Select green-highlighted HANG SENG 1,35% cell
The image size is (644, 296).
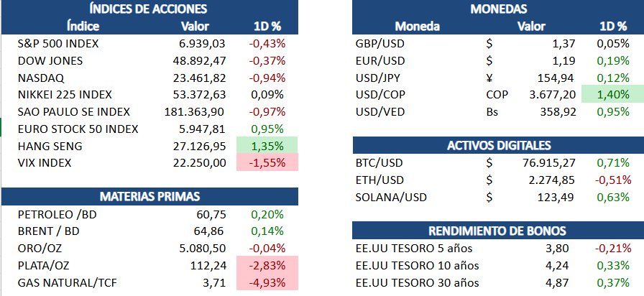click(x=267, y=147)
